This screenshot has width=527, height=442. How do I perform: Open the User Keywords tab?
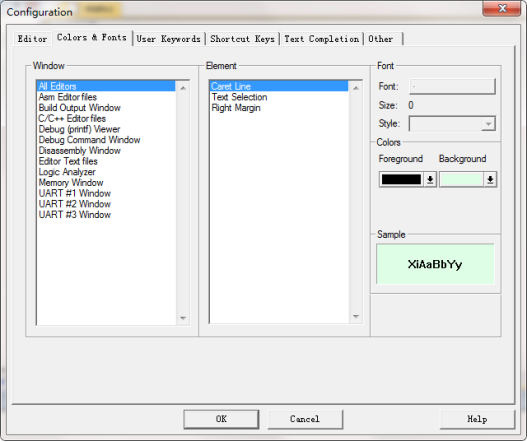169,39
